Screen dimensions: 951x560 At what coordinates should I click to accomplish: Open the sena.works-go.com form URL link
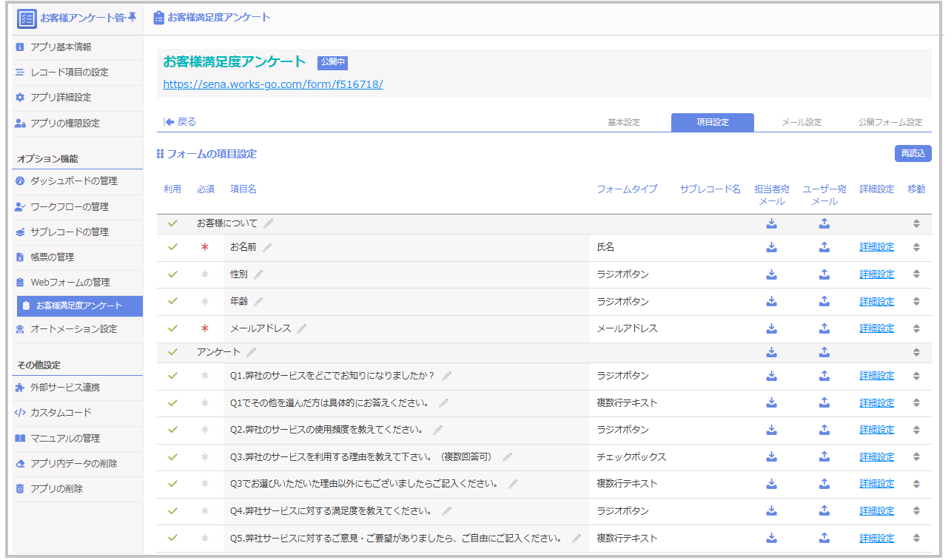(272, 84)
